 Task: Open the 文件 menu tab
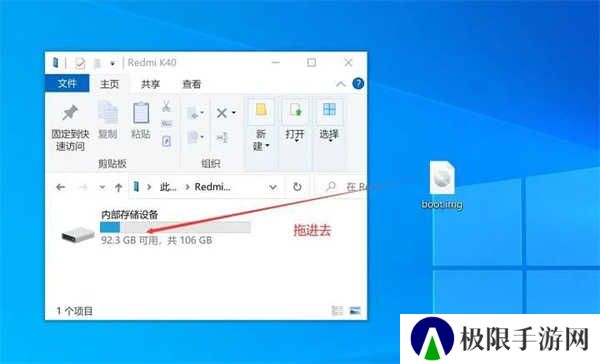[67, 83]
